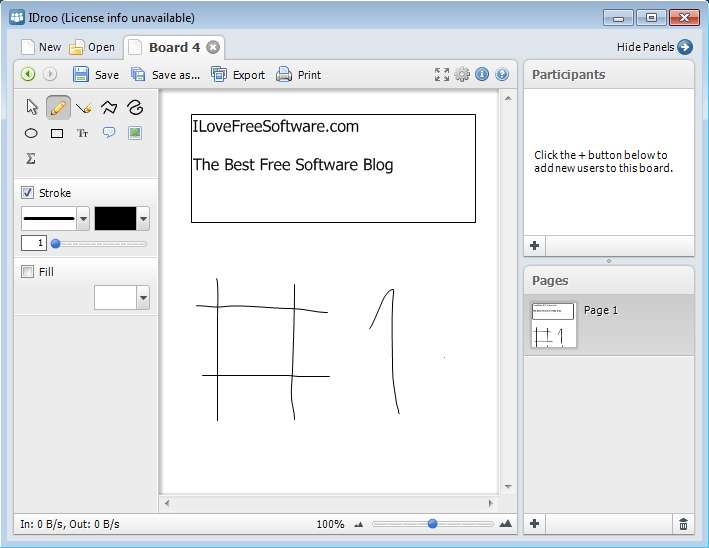The height and width of the screenshot is (548, 709).
Task: Click the Hide Panels label
Action: [645, 47]
